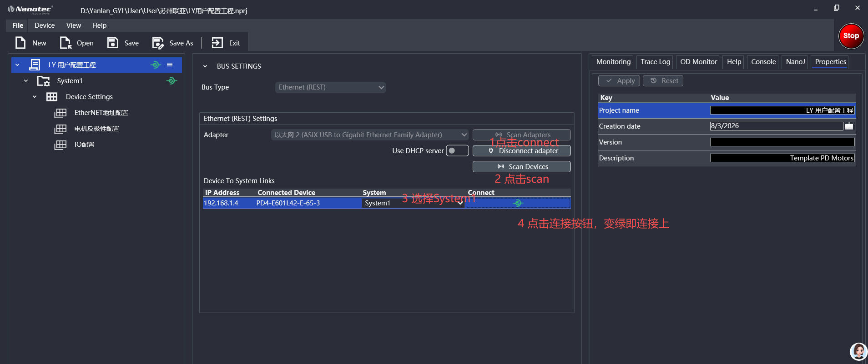
Task: Click the Scan Devices button
Action: point(522,167)
